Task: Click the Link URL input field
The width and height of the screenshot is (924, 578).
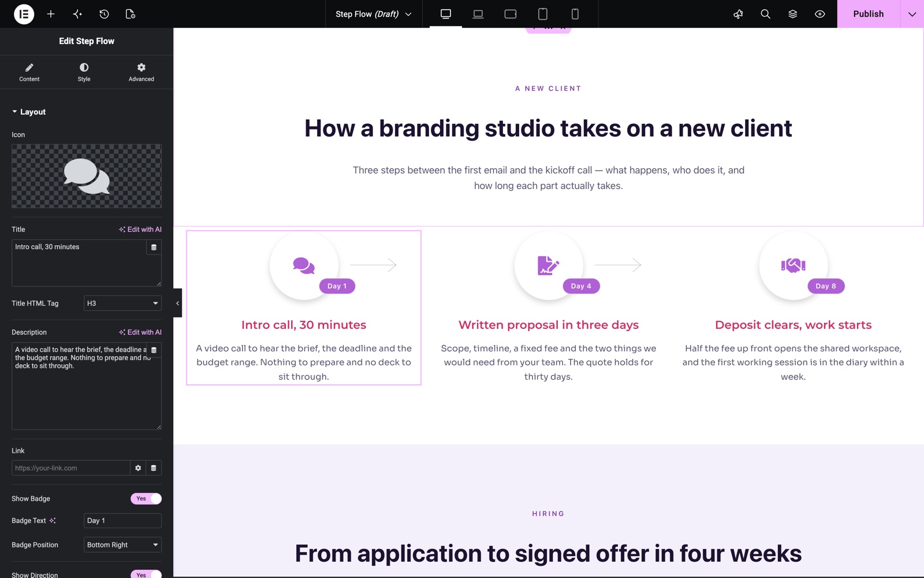Action: click(x=71, y=468)
